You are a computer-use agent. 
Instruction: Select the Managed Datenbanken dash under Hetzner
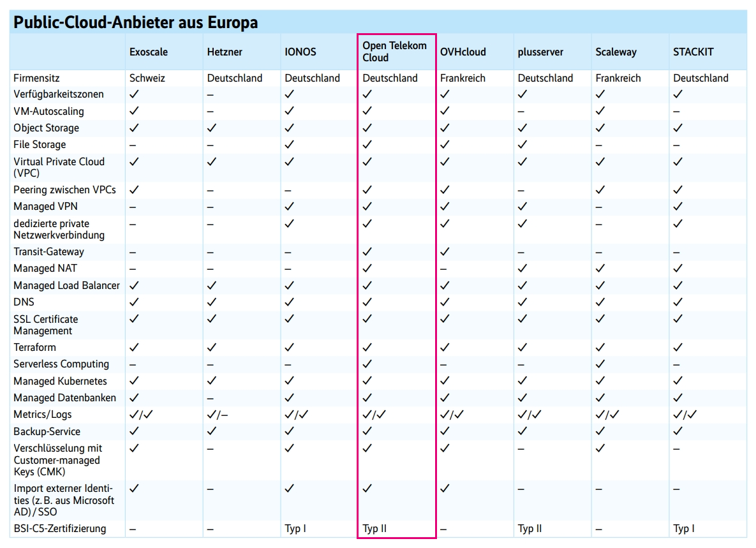pos(211,398)
